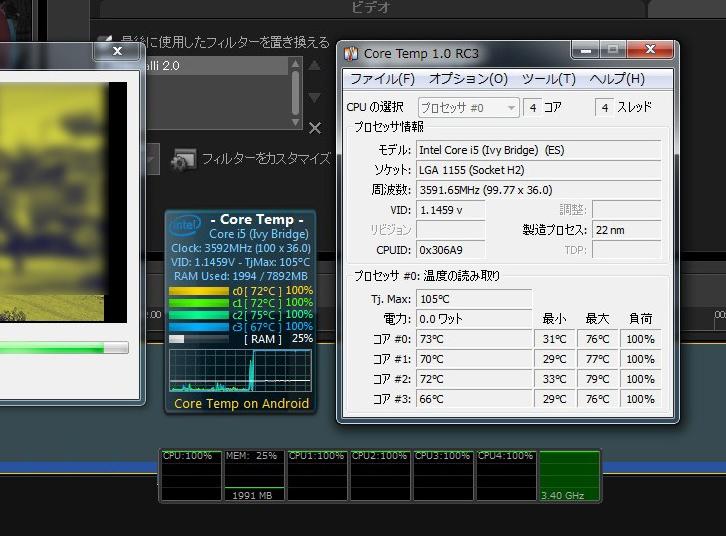Click the up arrow beside filter list
The image size is (726, 536).
pyautogui.click(x=315, y=67)
